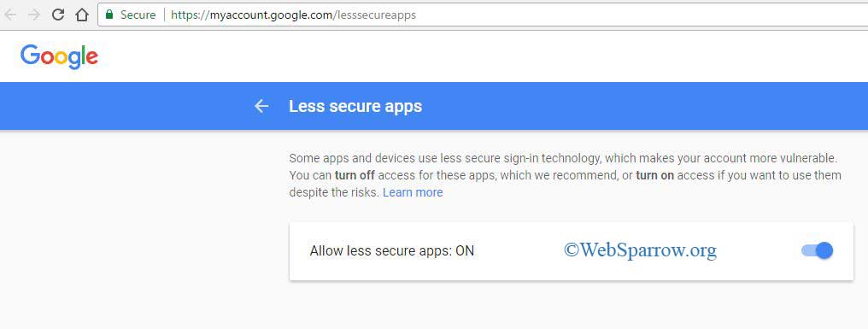Screen dimensions: 868x329
Task: Turn off the Allow less secure apps switch
Action: [817, 251]
